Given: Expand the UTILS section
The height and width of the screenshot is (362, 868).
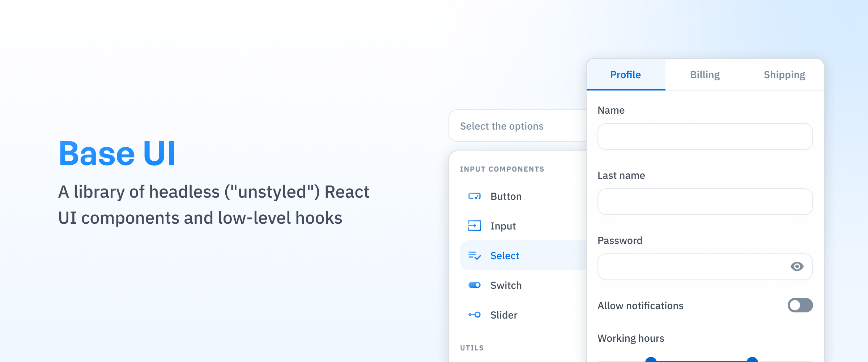Looking at the screenshot, I should click(x=472, y=348).
